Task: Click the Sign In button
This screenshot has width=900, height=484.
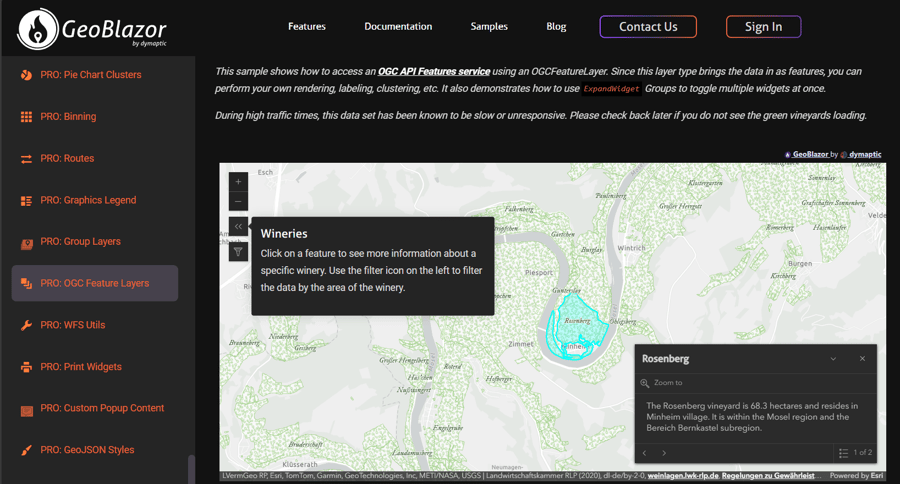Action: 763,27
